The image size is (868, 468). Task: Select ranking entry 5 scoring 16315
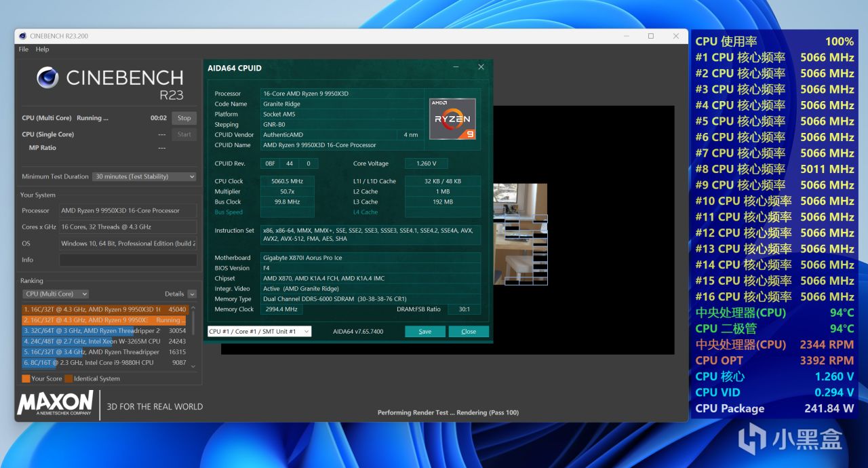coord(105,352)
